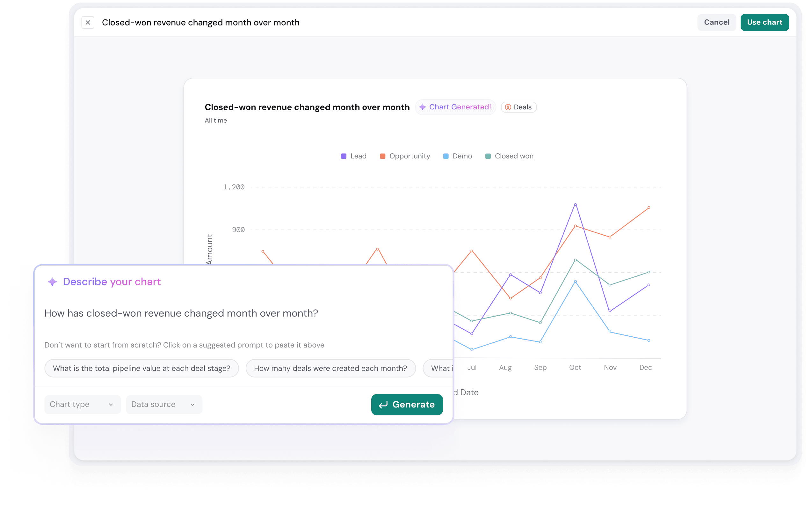Open the Chart type dropdown
Image resolution: width=812 pixels, height=513 pixels.
pos(82,404)
